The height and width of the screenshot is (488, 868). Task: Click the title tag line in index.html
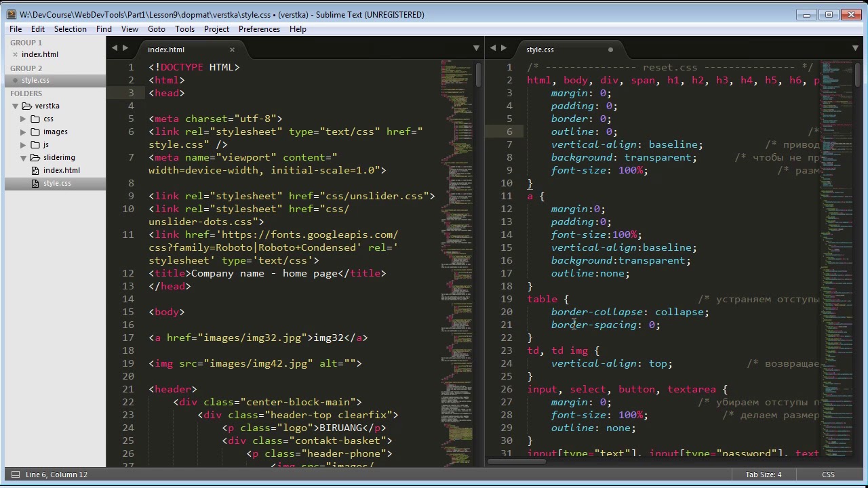coord(267,273)
